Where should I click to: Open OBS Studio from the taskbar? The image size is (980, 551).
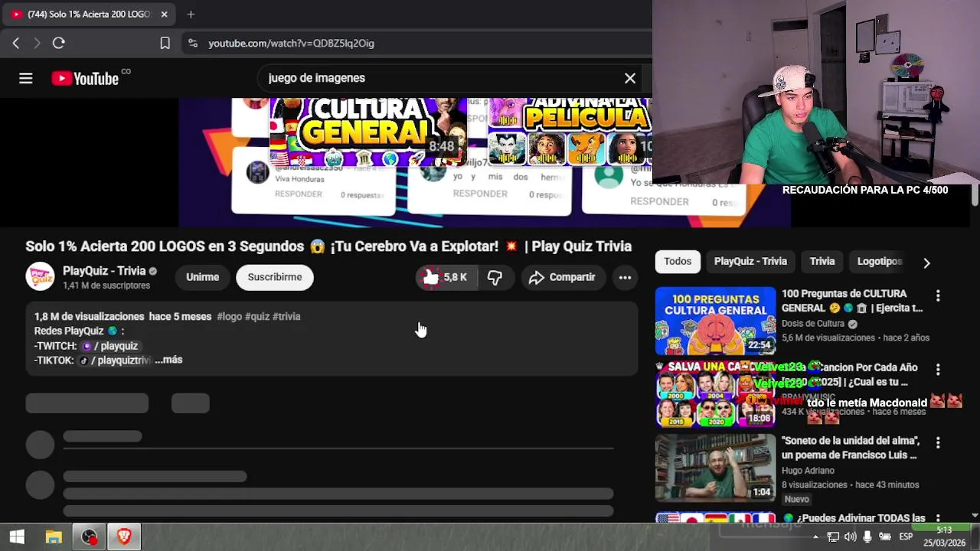point(90,537)
